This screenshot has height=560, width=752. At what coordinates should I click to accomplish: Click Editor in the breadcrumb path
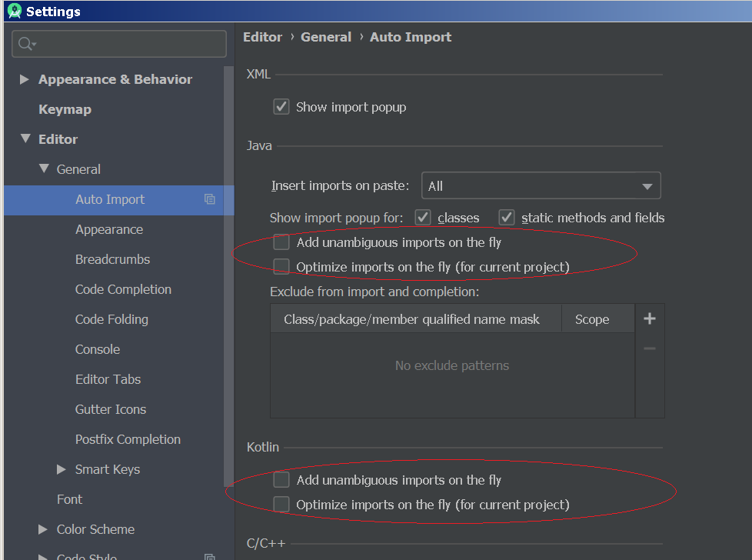pyautogui.click(x=262, y=37)
